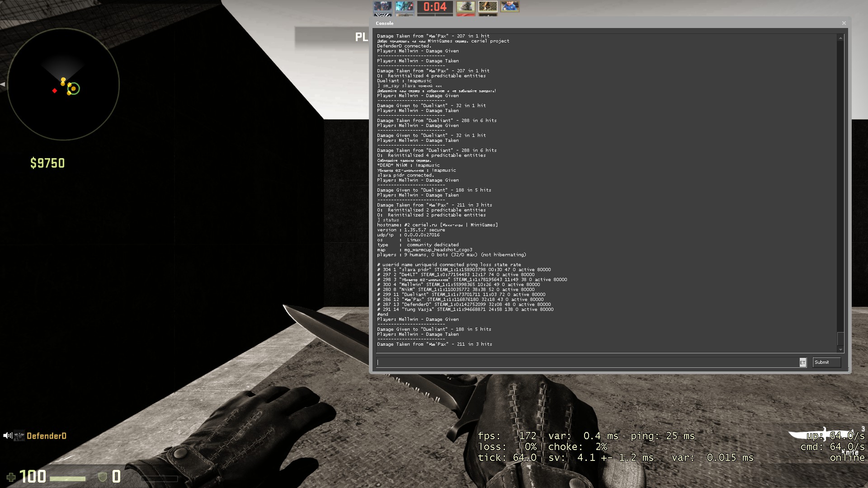The width and height of the screenshot is (868, 488).
Task: Click the child in blue player avatar
Action: pyautogui.click(x=509, y=6)
